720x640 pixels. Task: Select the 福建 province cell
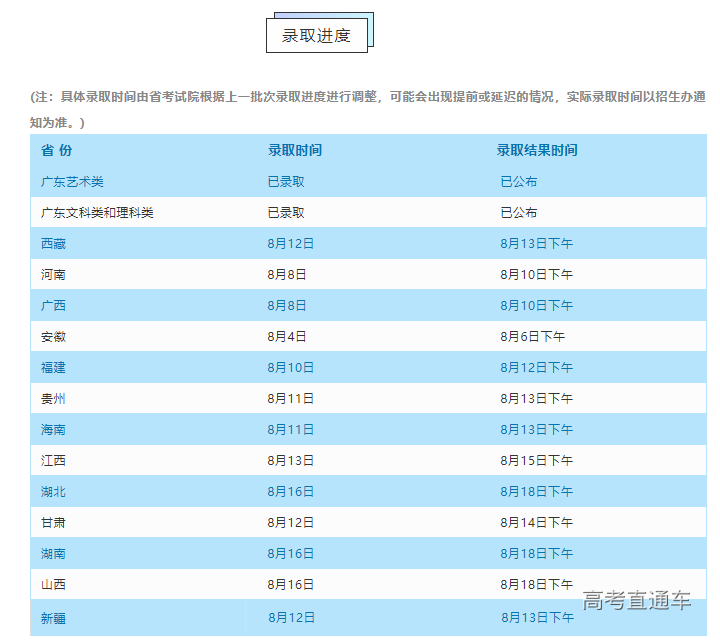click(54, 367)
